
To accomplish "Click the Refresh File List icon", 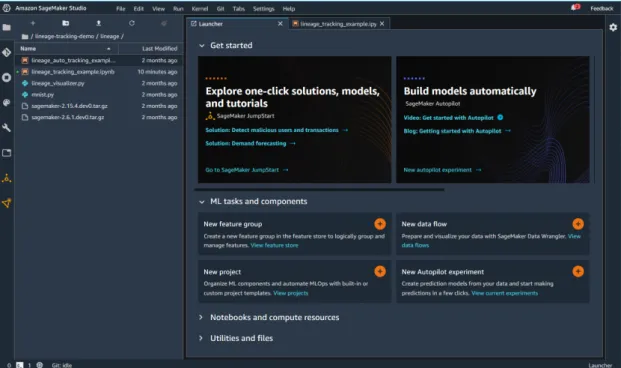I will pos(131,23).
